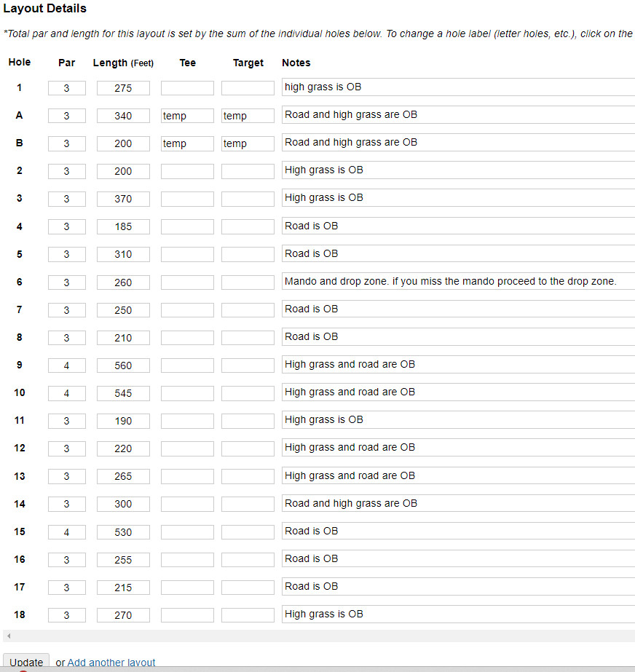
Task: Click the Par field for hole 15
Action: coord(67,532)
